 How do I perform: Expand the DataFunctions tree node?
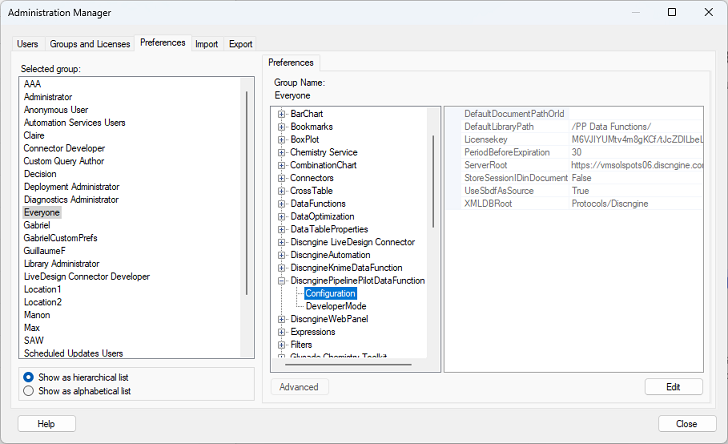coord(281,203)
